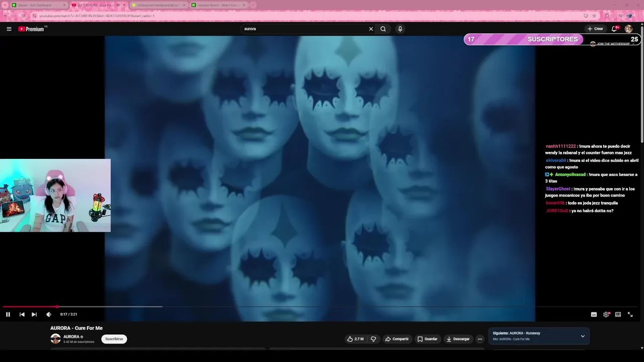Click the SUSCRIPTORES goal bar overlay
This screenshot has width=644, height=362.
click(x=552, y=39)
